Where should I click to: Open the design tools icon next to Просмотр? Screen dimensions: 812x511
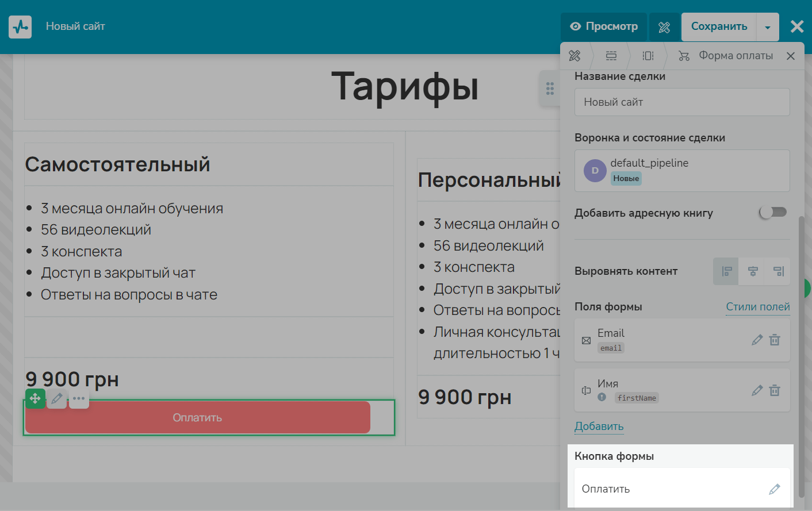[x=664, y=27]
